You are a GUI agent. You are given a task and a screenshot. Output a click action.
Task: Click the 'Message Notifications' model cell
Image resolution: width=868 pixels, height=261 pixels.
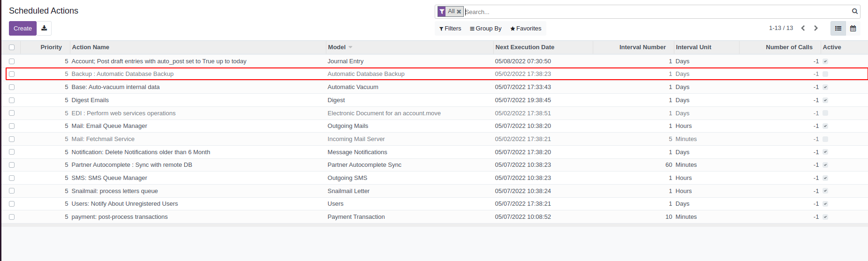pyautogui.click(x=357, y=152)
